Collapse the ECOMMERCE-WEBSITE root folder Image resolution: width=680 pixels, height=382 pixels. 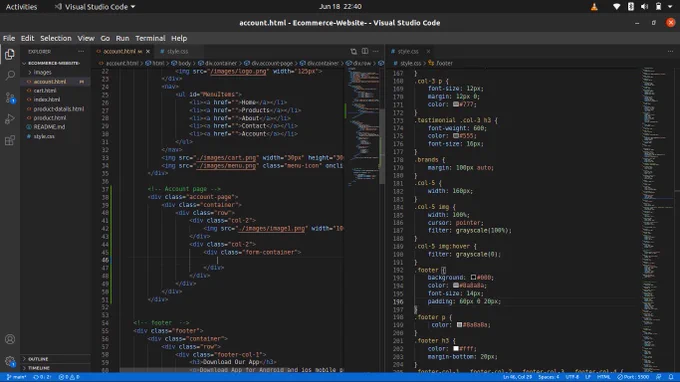pos(54,63)
